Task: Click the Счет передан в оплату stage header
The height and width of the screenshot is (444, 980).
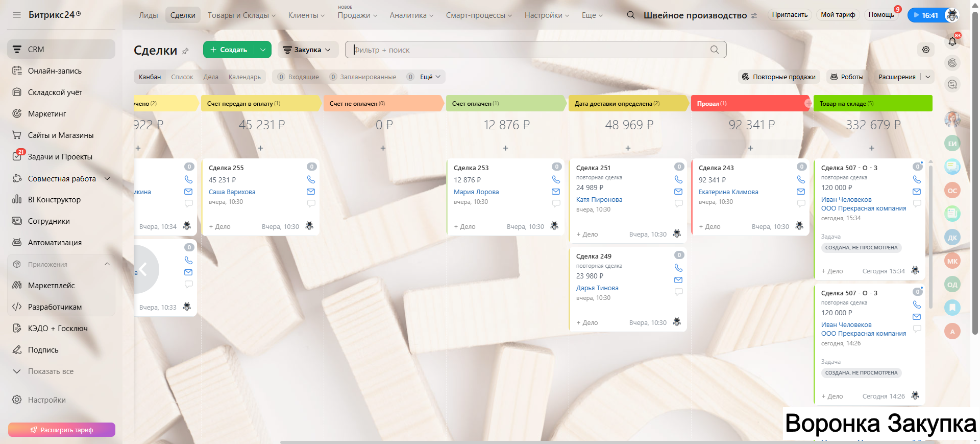Action: point(260,103)
